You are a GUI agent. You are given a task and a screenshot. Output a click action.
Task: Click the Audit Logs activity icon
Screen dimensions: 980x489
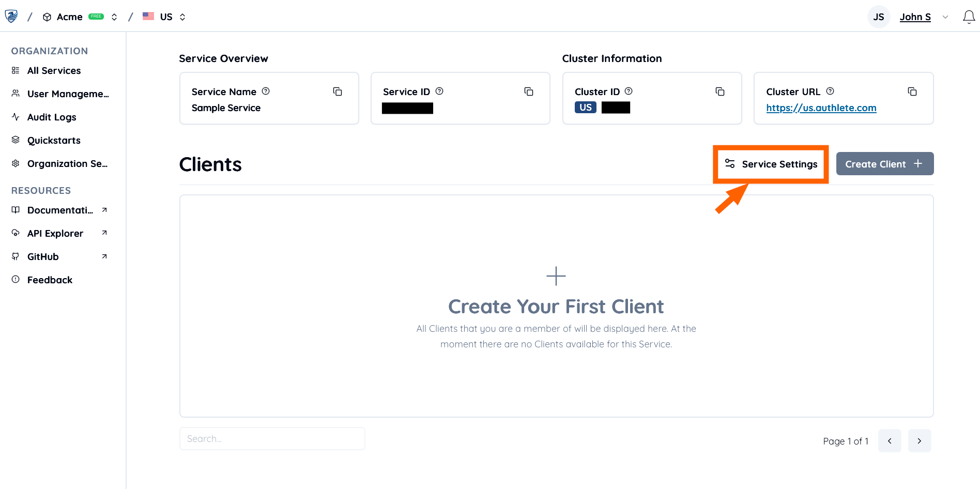coord(16,117)
